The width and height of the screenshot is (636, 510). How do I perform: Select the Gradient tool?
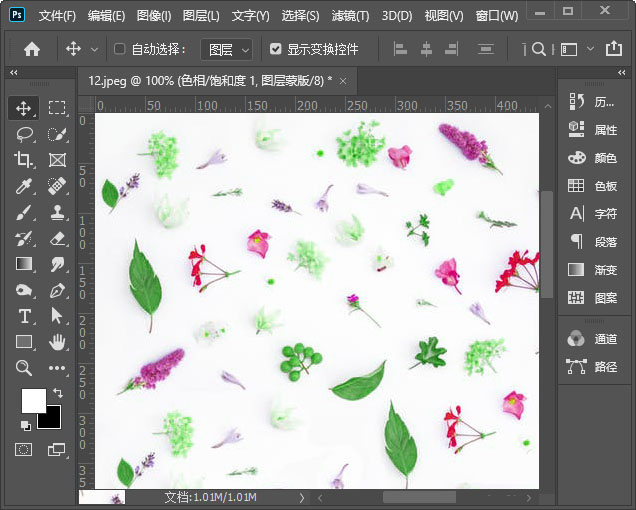24,264
